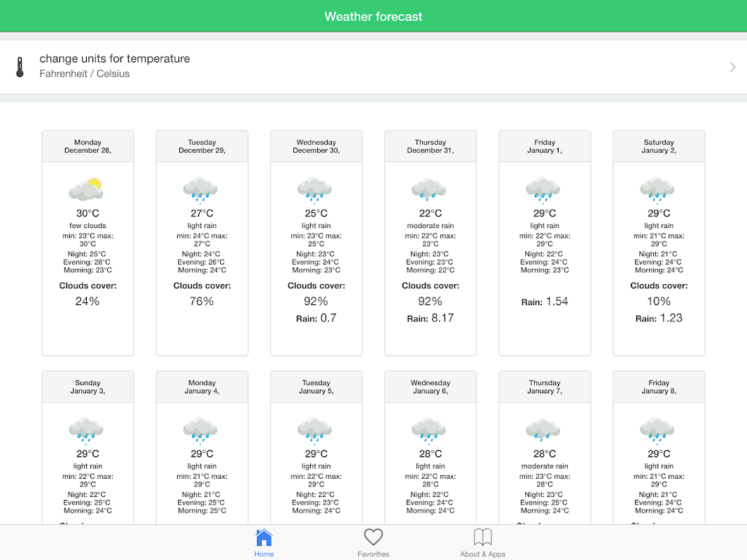Screen dimensions: 747x560
Task: Open the About & Apps book icon
Action: (482, 537)
